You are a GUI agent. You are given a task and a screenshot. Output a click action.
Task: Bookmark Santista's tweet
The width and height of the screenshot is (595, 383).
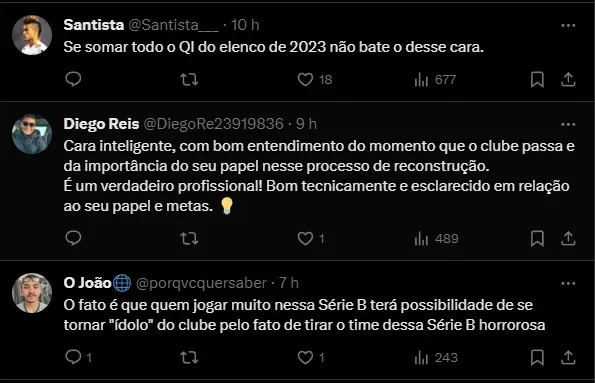(x=537, y=79)
